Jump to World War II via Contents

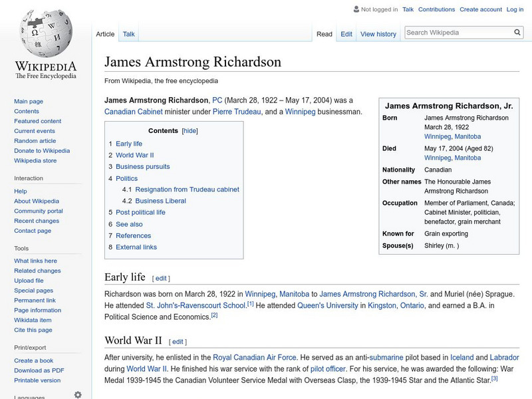tap(136, 154)
